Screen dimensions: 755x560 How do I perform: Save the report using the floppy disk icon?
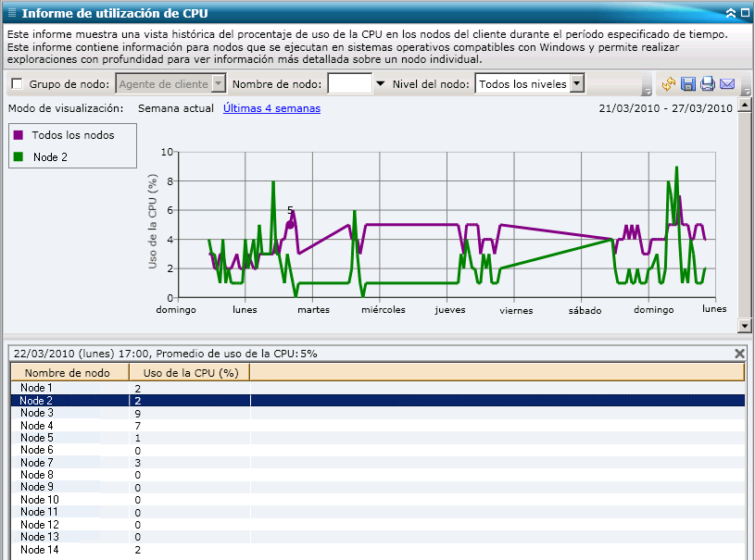point(688,84)
